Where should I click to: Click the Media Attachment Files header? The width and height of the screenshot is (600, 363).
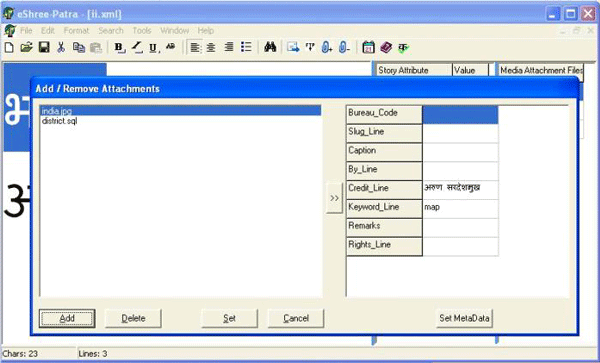[x=541, y=70]
